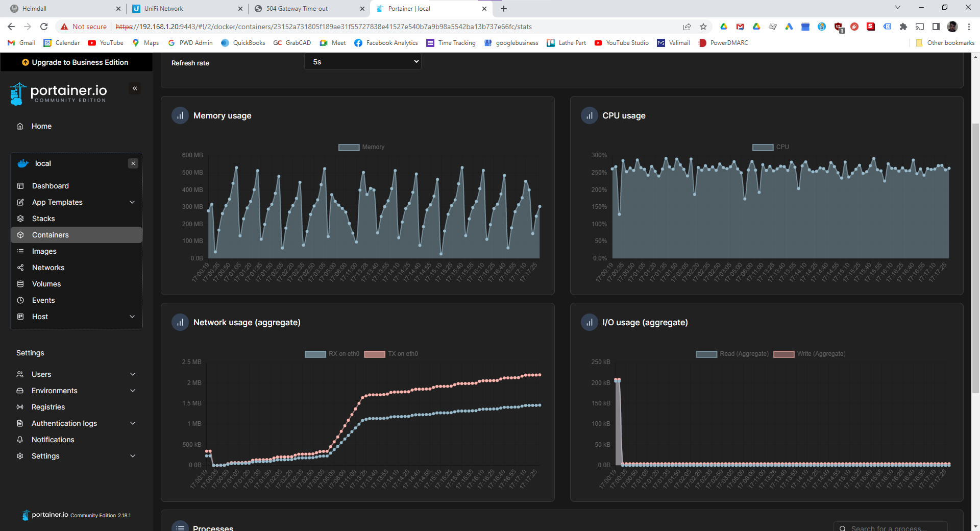Click the CPU legend color swatch
The height and width of the screenshot is (531, 980).
click(763, 147)
